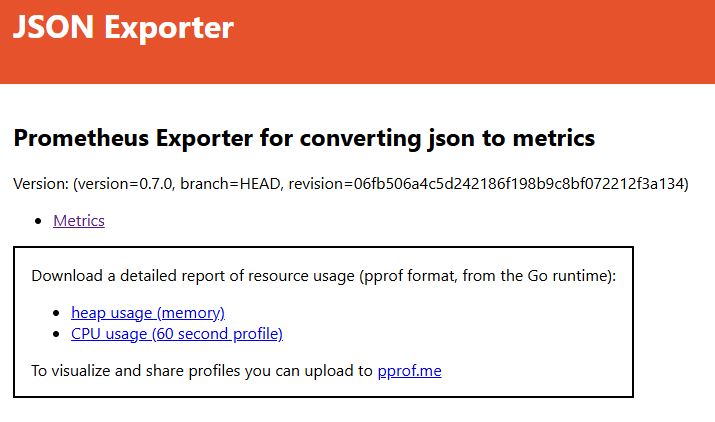This screenshot has width=715, height=422.
Task: Click the word "metrics" in the heading
Action: click(554, 139)
